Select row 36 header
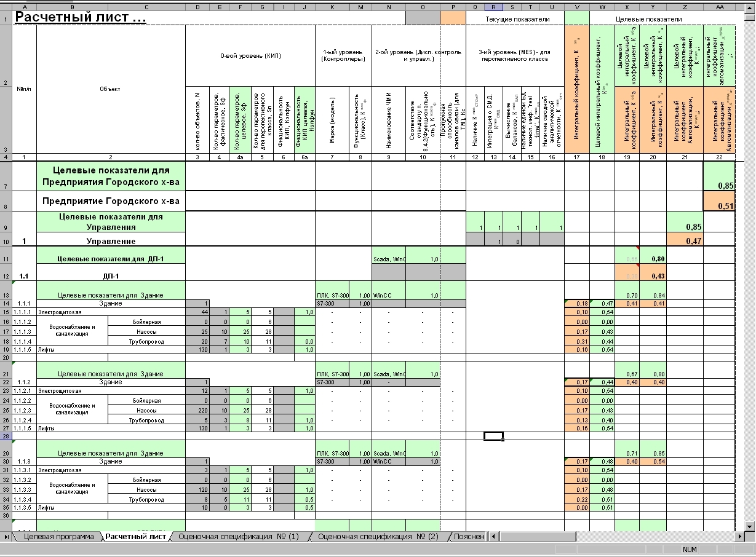 point(6,515)
